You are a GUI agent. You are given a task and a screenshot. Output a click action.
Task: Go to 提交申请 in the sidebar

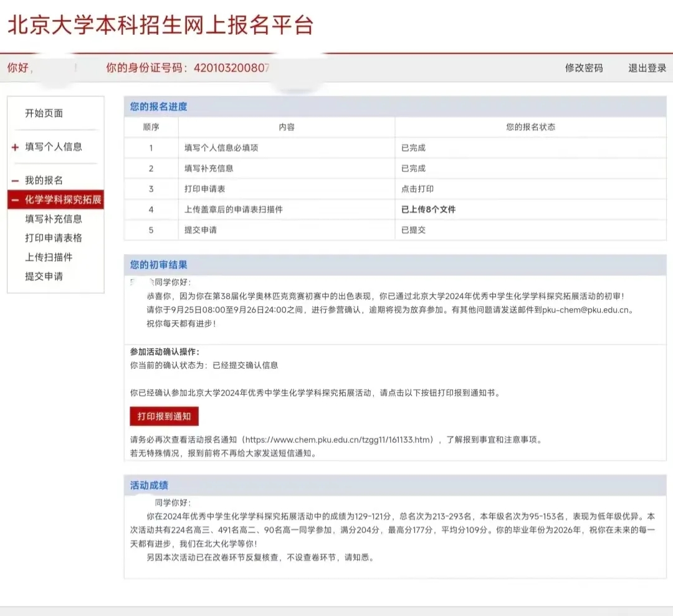(x=44, y=277)
